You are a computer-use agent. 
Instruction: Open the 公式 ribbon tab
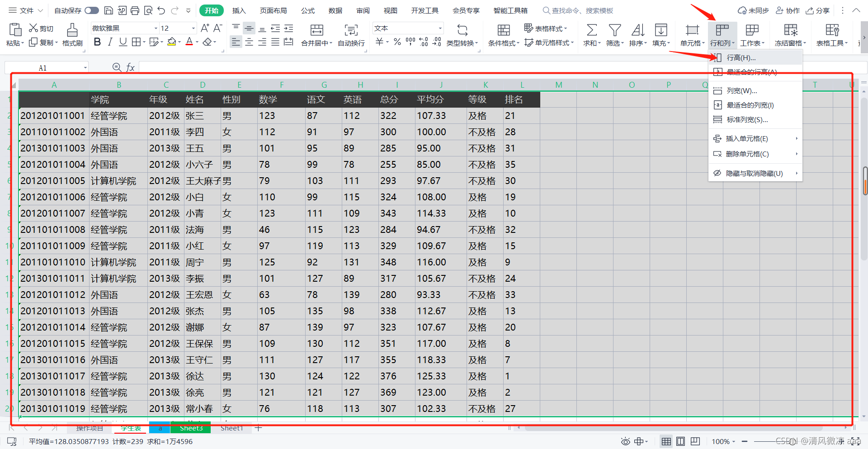tap(308, 10)
